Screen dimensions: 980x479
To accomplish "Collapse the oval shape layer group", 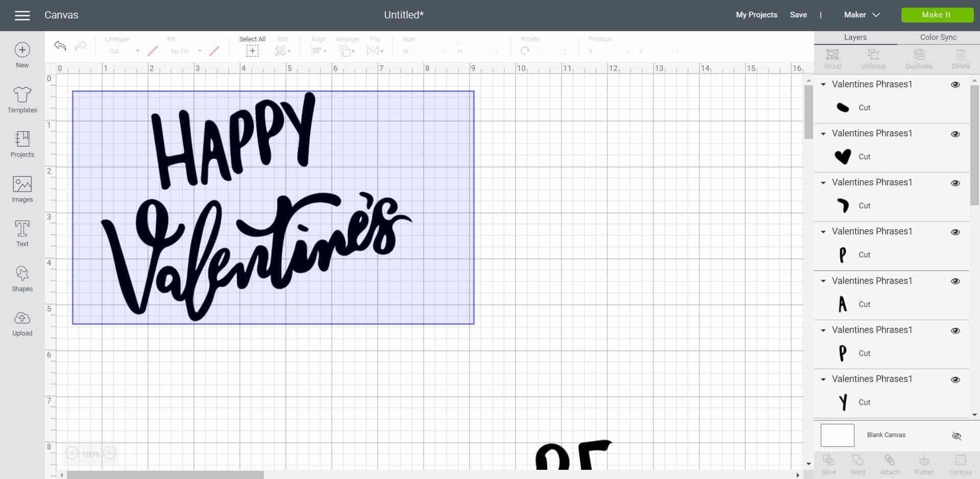I will pyautogui.click(x=823, y=84).
